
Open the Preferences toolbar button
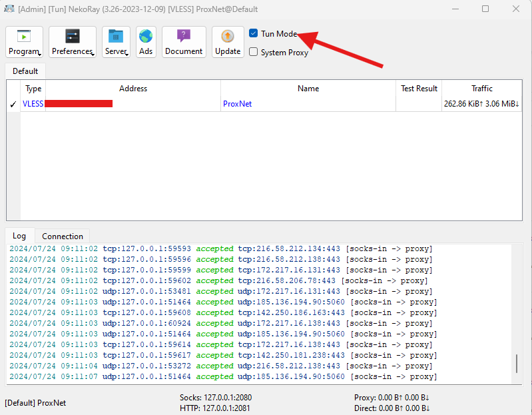73,42
